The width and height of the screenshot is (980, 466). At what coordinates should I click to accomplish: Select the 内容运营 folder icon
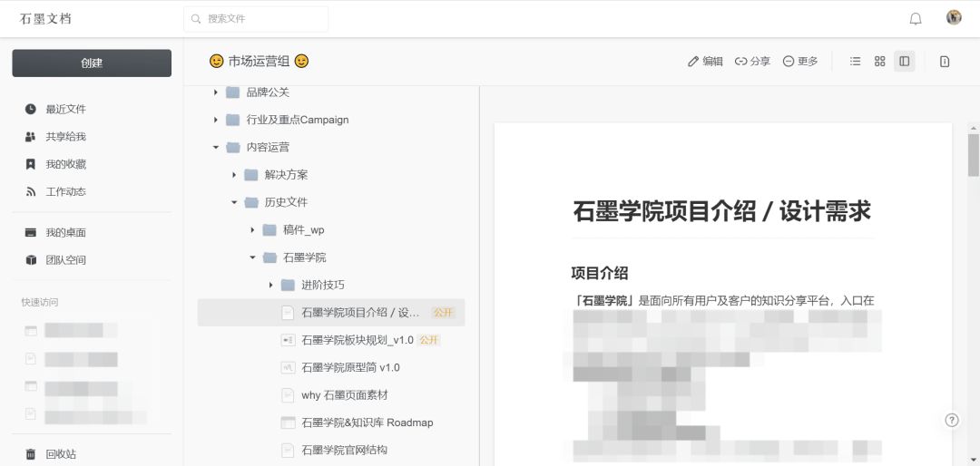point(233,148)
